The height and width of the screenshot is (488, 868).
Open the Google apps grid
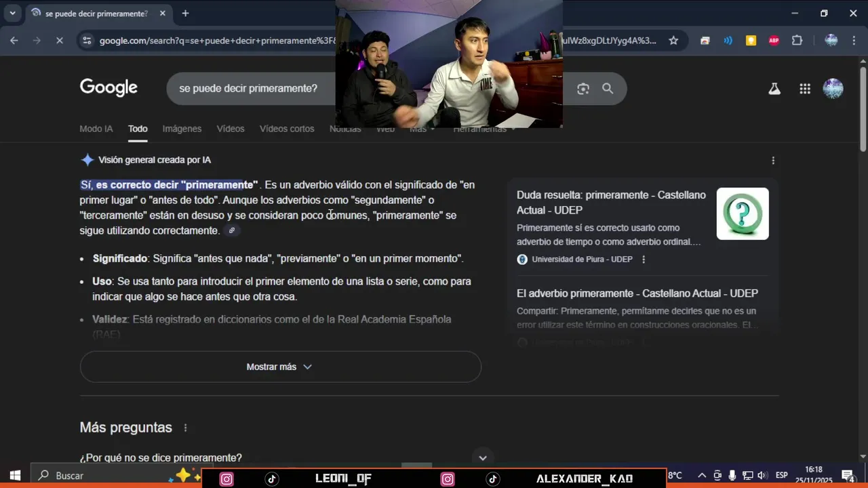click(x=805, y=89)
